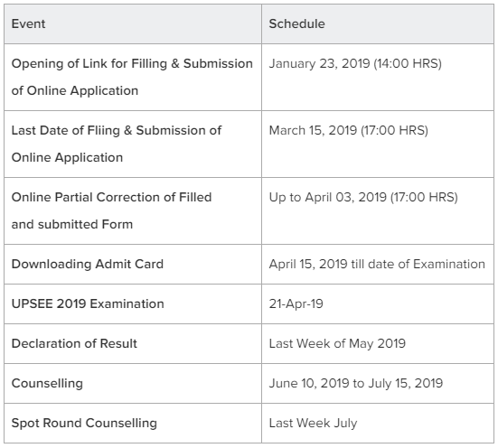
Task: Select the Opening of Link for Filling cell
Action: [x=133, y=77]
